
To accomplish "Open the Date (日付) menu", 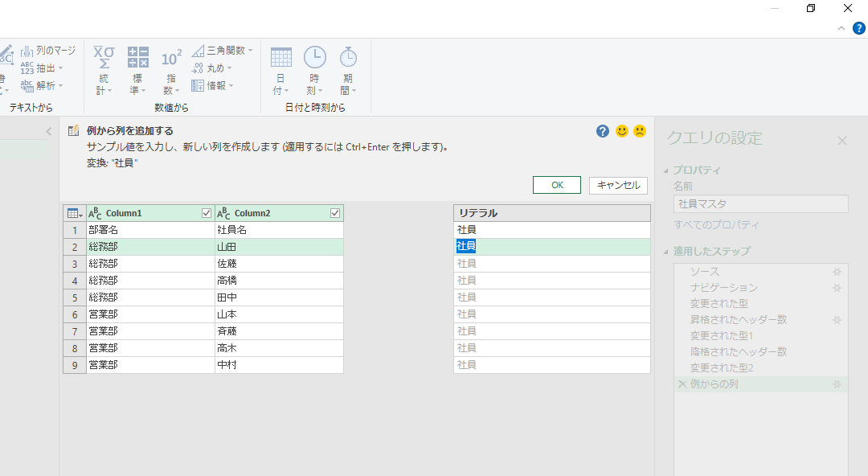I will [x=280, y=71].
